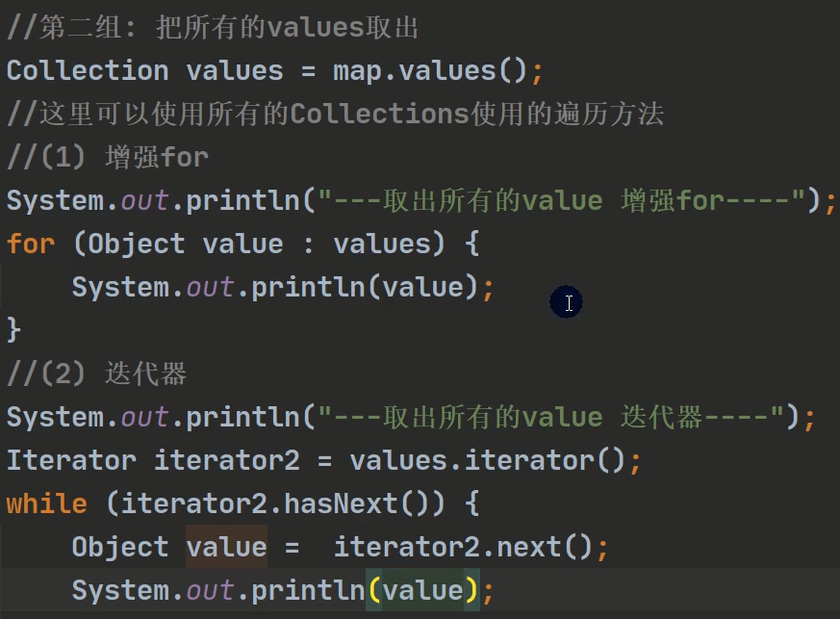Screen dimensions: 840x619
Task: Click the comment mentioning Collections遍历方法
Action: pos(335,114)
